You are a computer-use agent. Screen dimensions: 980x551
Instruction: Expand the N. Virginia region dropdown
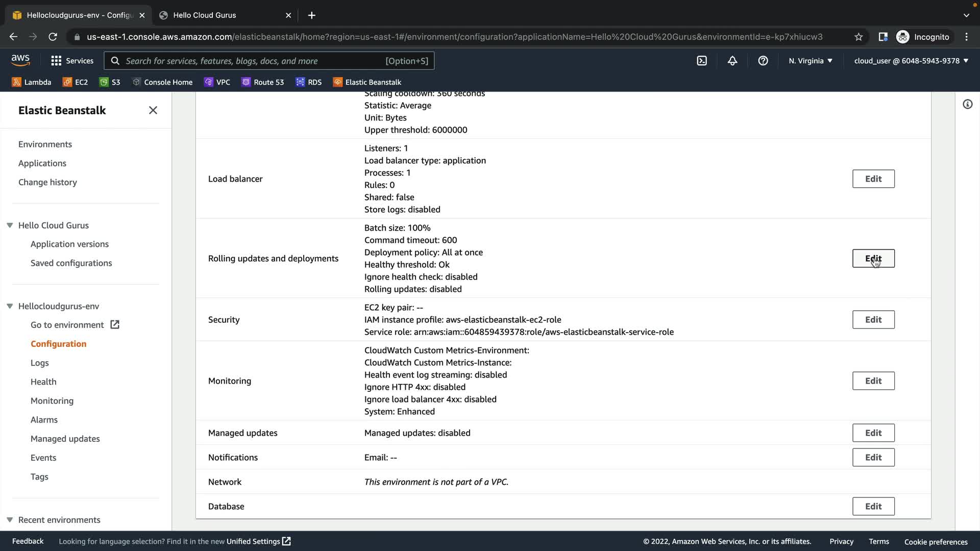pyautogui.click(x=810, y=61)
